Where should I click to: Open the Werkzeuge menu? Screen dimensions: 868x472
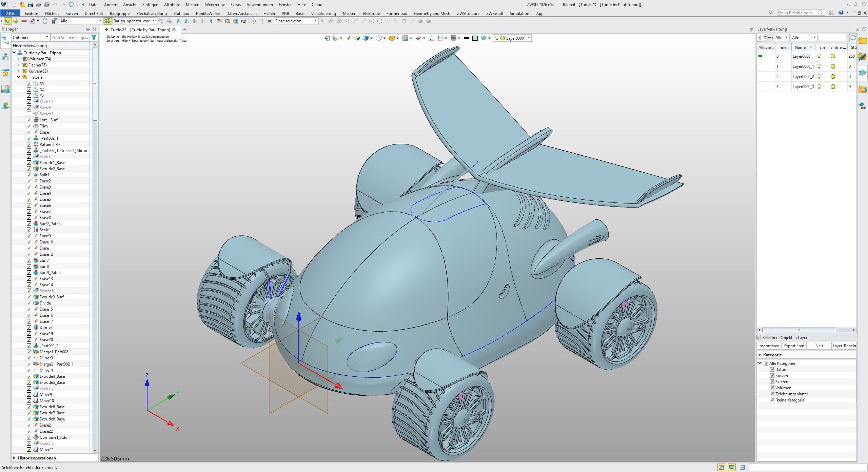tap(215, 4)
